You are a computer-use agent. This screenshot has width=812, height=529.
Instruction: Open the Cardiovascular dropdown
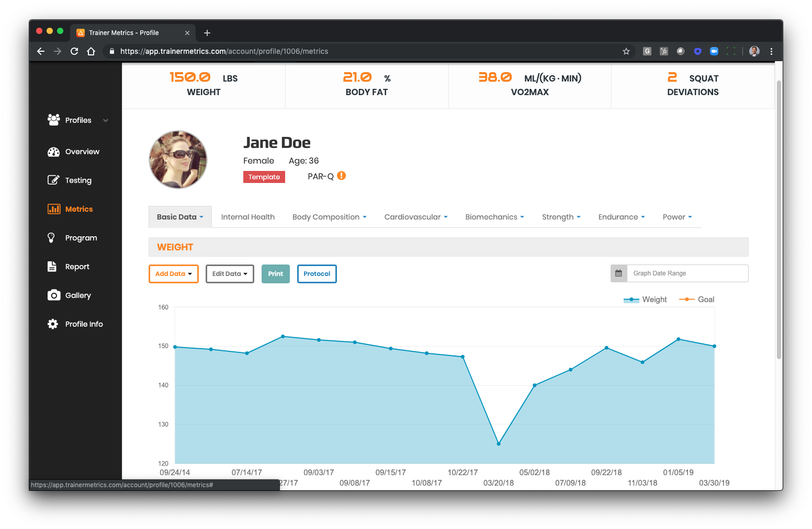(x=416, y=217)
